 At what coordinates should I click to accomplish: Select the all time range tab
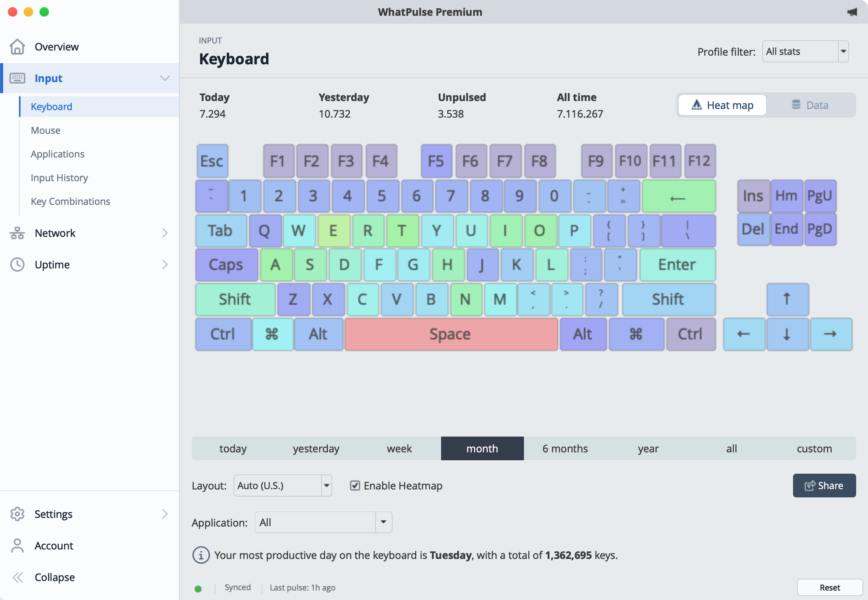coord(731,448)
